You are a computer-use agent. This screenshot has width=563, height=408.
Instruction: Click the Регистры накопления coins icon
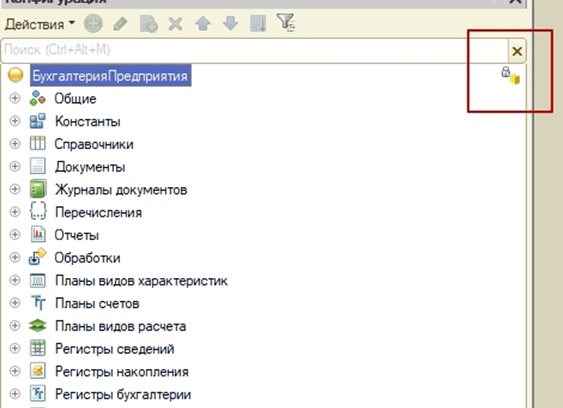click(x=38, y=371)
